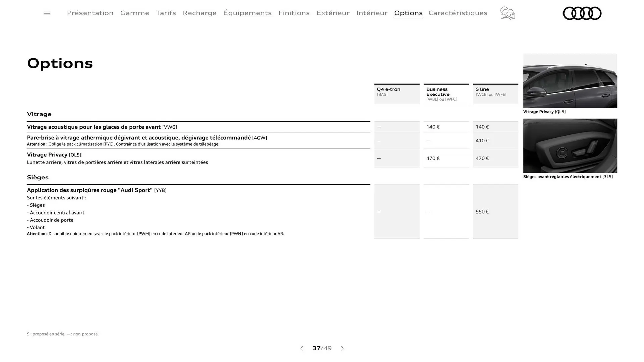The height and width of the screenshot is (362, 644).
Task: View the Sièges avant réglables électriquement image
Action: tap(570, 145)
